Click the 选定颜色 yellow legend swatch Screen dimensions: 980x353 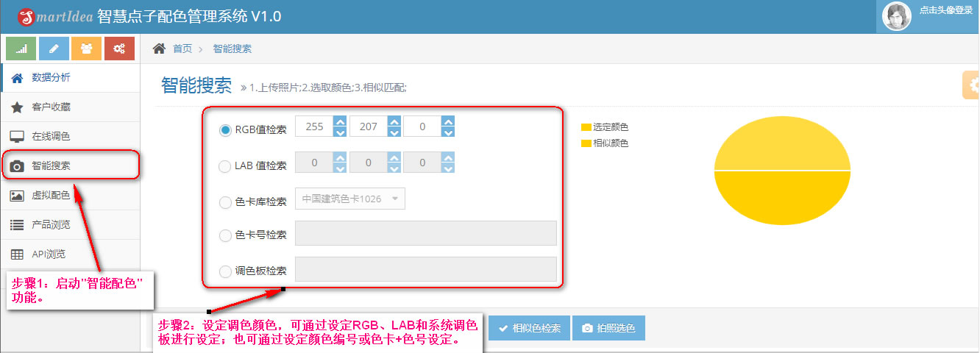586,128
